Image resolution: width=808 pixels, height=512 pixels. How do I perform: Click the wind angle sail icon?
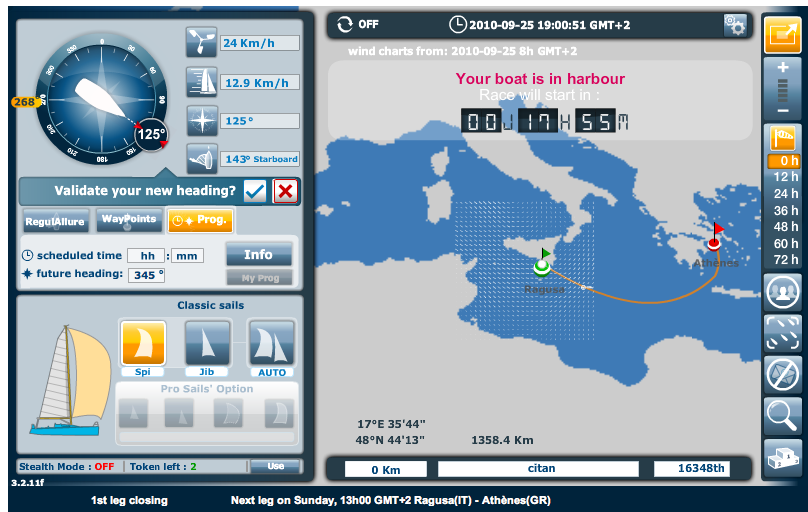(x=202, y=159)
